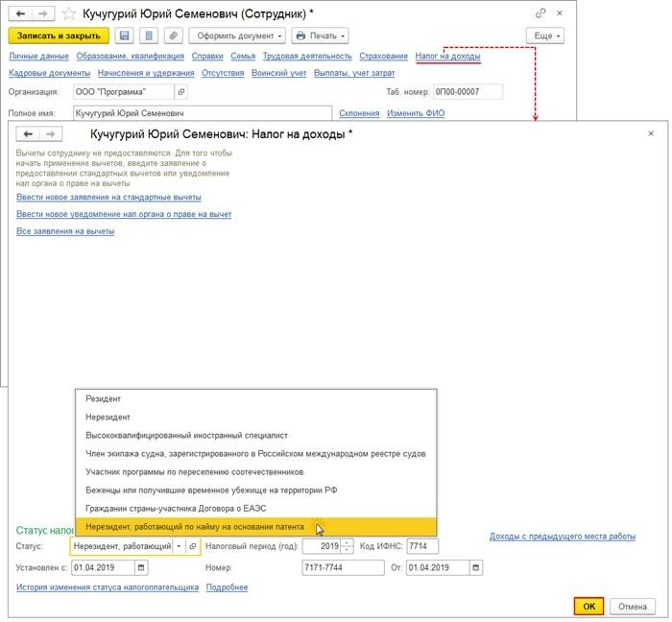Open the Справки link
Screen dimensions: 672x622
pyautogui.click(x=207, y=56)
